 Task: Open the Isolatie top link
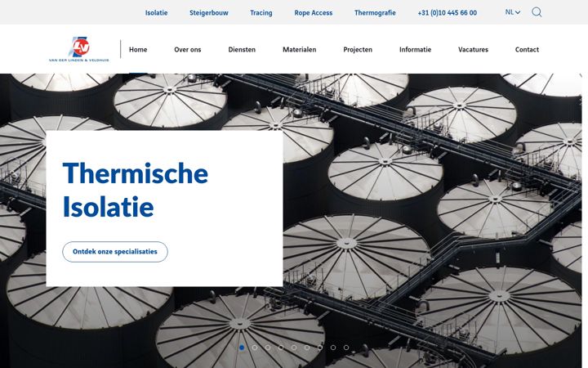tap(156, 13)
